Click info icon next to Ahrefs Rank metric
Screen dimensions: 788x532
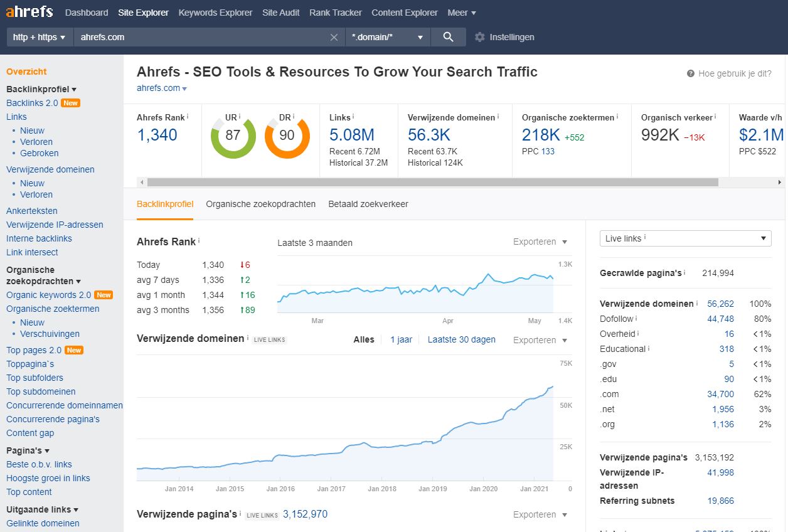coord(188,117)
